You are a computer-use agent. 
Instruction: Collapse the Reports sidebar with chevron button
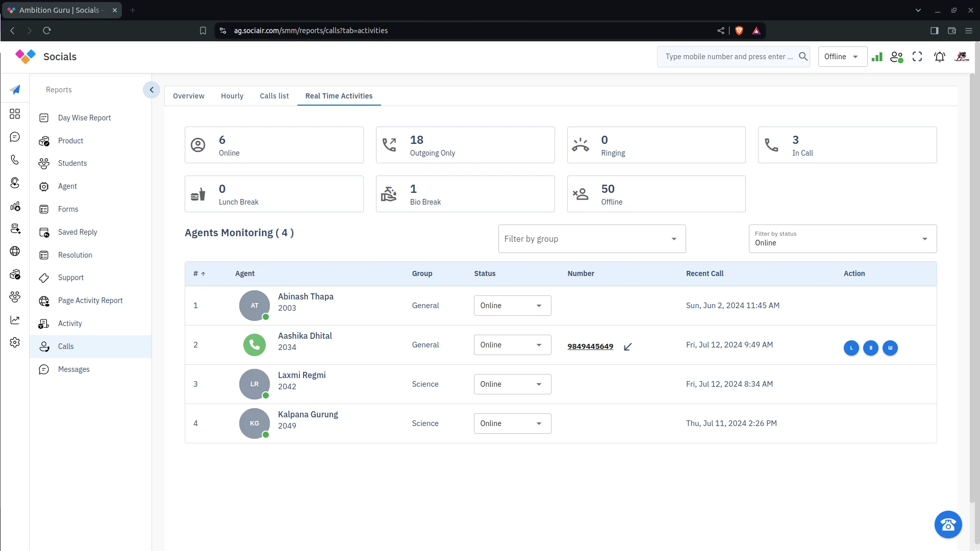[151, 90]
